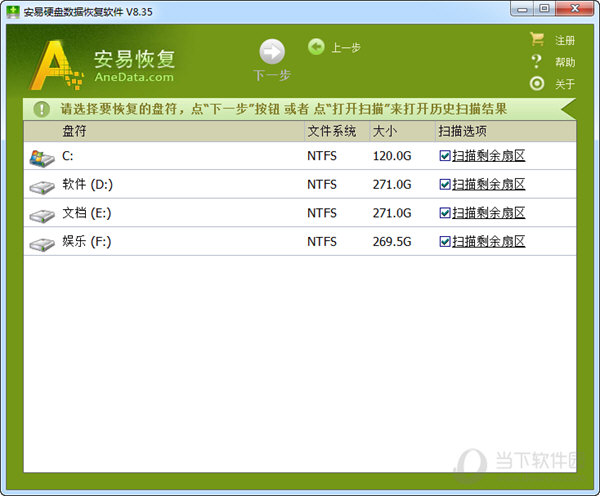Image resolution: width=600 pixels, height=496 pixels.
Task: Click 271.0G in the 软件 (D:) row
Action: 392,184
